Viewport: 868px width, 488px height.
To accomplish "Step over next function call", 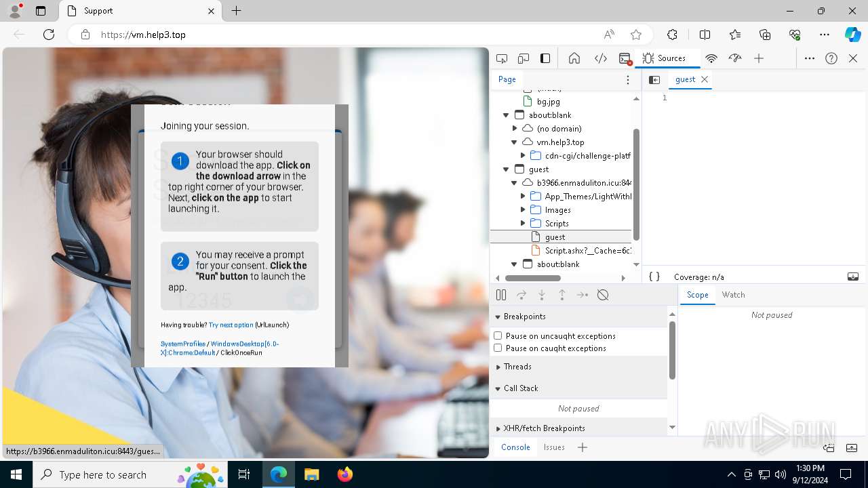I will (x=521, y=295).
